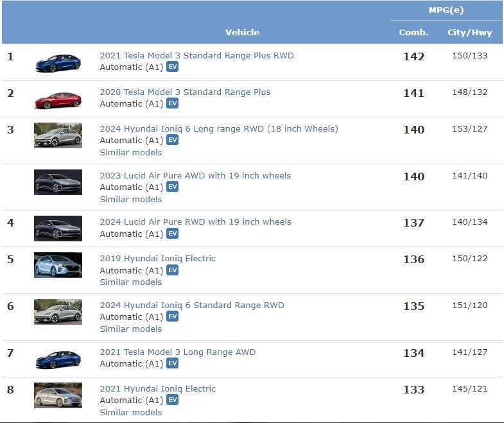Open 2024 Lucid Air Pure RWD link
The width and height of the screenshot is (504, 423).
pyautogui.click(x=195, y=222)
